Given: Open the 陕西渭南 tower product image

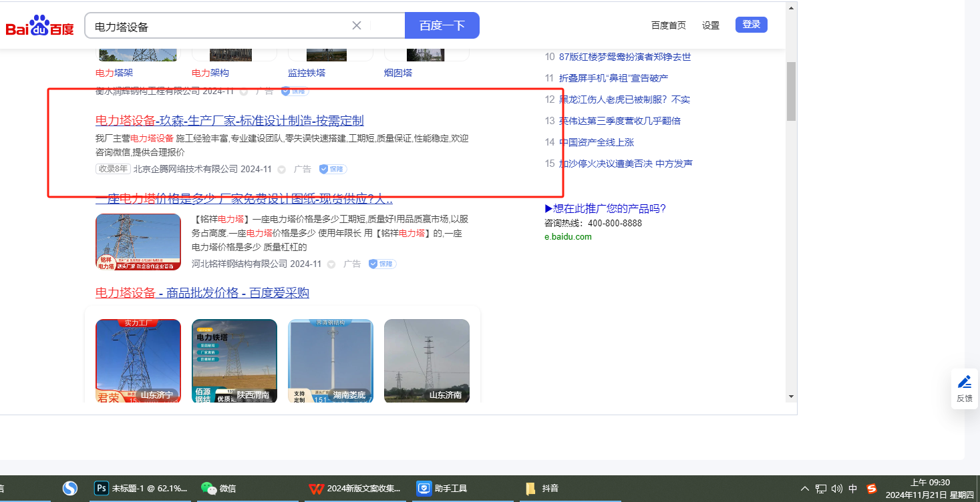Looking at the screenshot, I should [234, 361].
